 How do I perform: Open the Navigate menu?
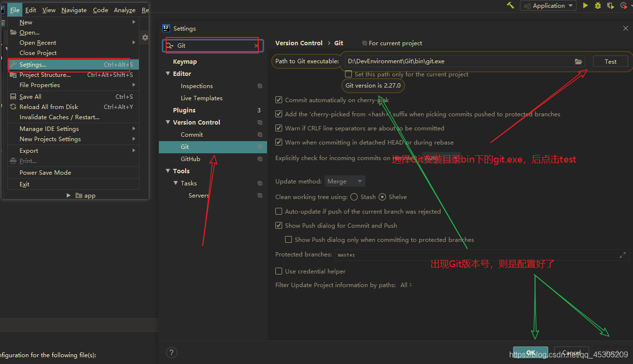74,10
